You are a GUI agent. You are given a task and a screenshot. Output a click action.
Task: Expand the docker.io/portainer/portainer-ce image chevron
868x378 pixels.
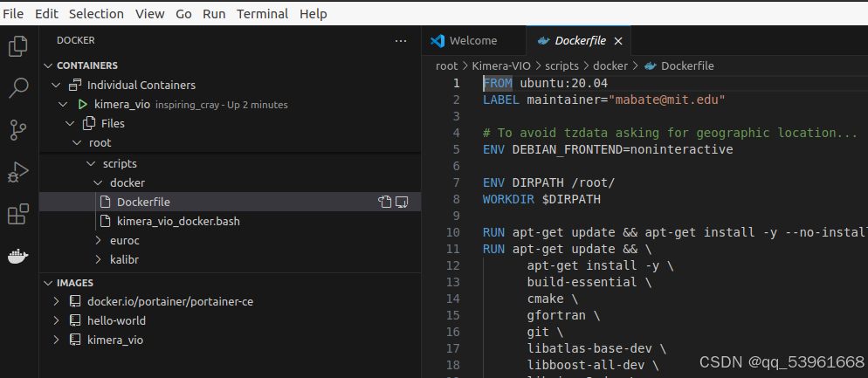pyautogui.click(x=56, y=302)
